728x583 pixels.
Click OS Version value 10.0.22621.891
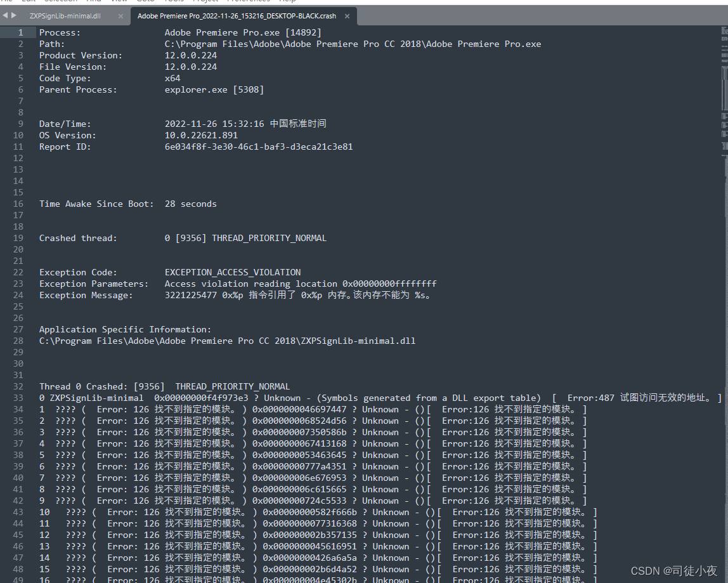[x=201, y=135]
